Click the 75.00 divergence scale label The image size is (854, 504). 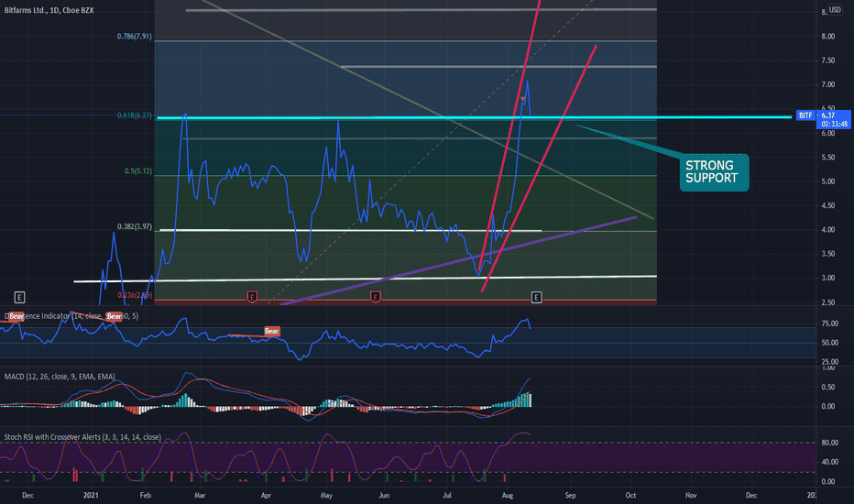click(829, 323)
